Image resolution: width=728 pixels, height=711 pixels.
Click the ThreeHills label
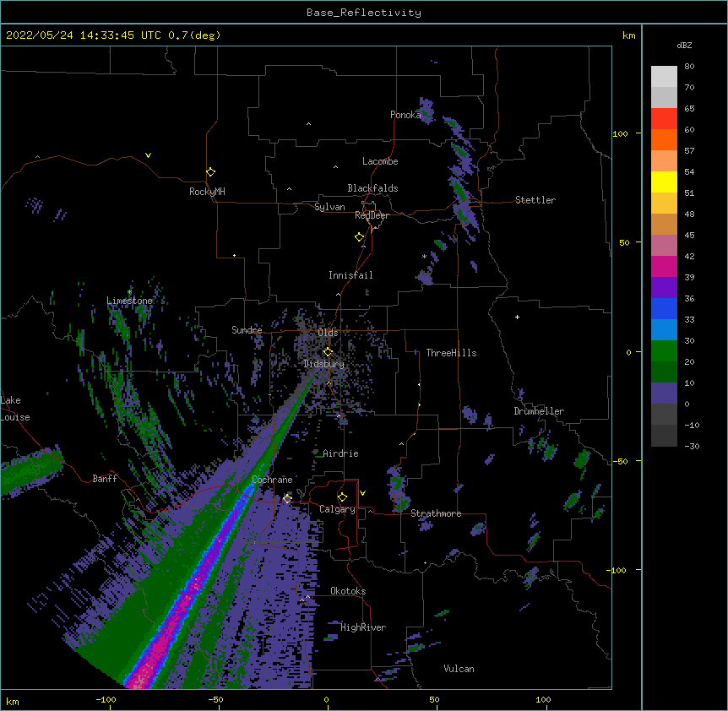coord(451,353)
